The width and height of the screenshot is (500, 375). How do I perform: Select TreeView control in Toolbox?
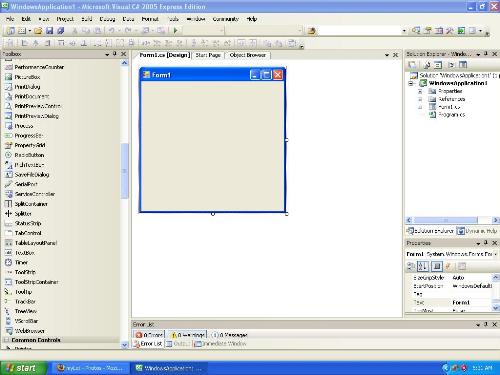point(26,311)
